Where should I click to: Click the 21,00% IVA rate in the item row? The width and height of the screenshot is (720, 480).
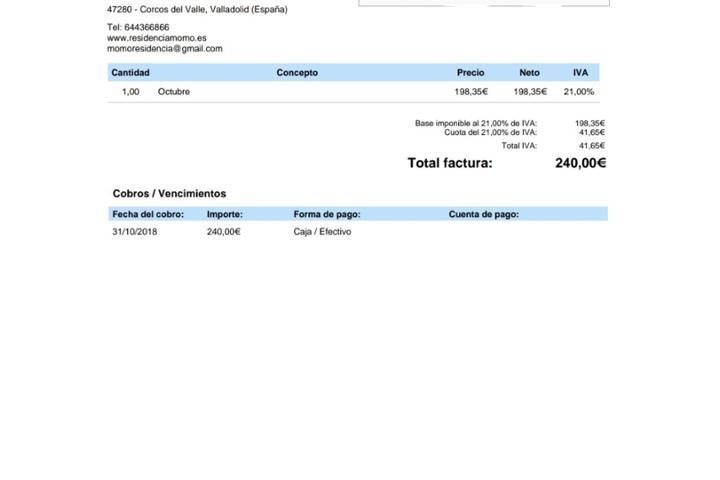(578, 92)
